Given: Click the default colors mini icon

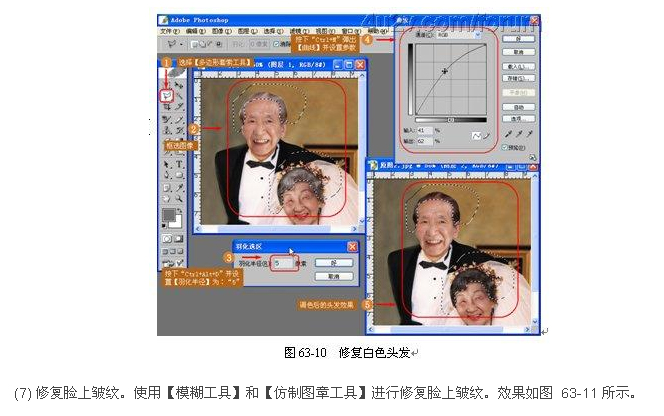Looking at the screenshot, I should [163, 226].
